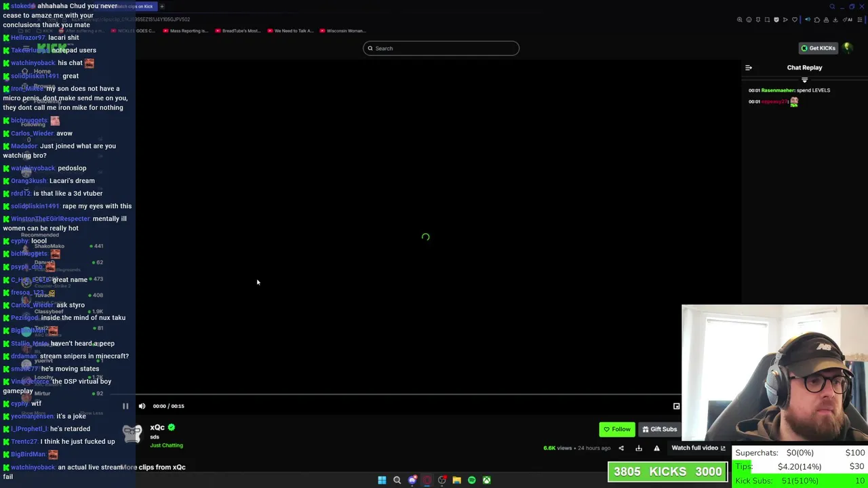Click the Chat Replay heading
The width and height of the screenshot is (868, 488).
point(804,68)
